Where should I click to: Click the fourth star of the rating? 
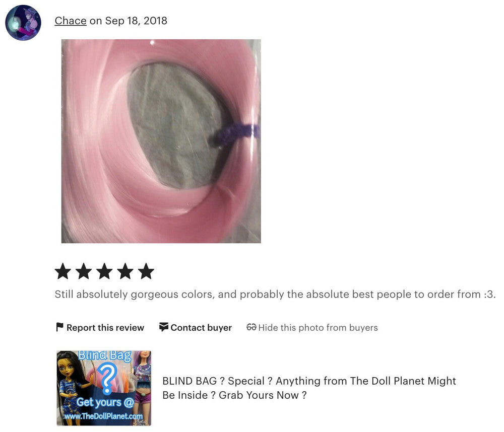[125, 271]
